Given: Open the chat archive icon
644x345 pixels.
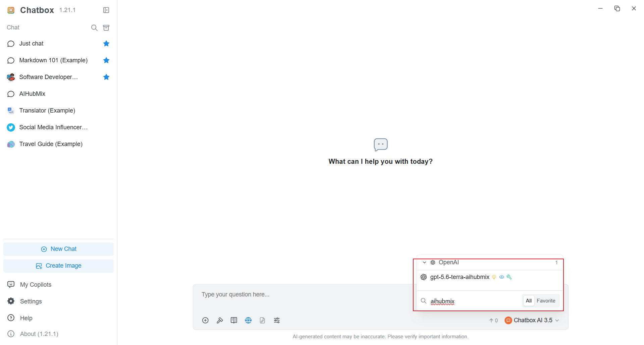Looking at the screenshot, I should 106,27.
